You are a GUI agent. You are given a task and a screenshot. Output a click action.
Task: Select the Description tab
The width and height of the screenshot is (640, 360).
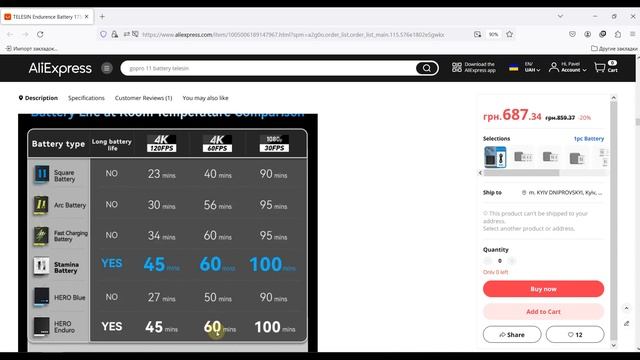click(38, 98)
